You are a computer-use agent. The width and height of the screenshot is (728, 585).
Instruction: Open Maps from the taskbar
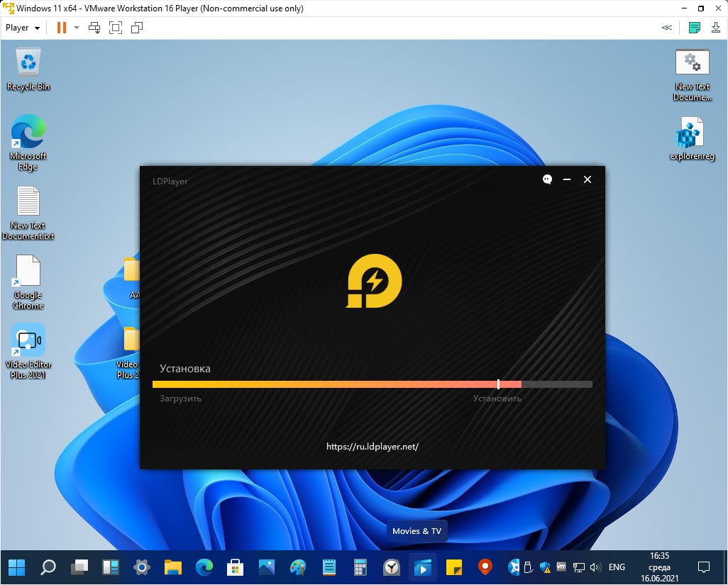485,567
